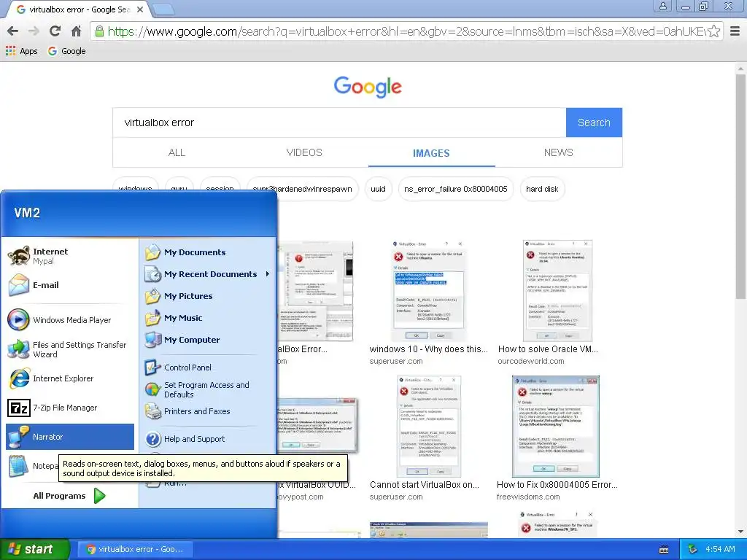
Task: Close the virtualbox error browser tab
Action: tap(140, 9)
